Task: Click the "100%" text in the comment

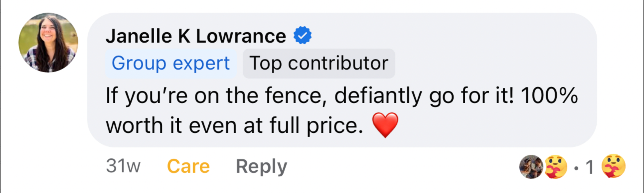Action: (549, 95)
